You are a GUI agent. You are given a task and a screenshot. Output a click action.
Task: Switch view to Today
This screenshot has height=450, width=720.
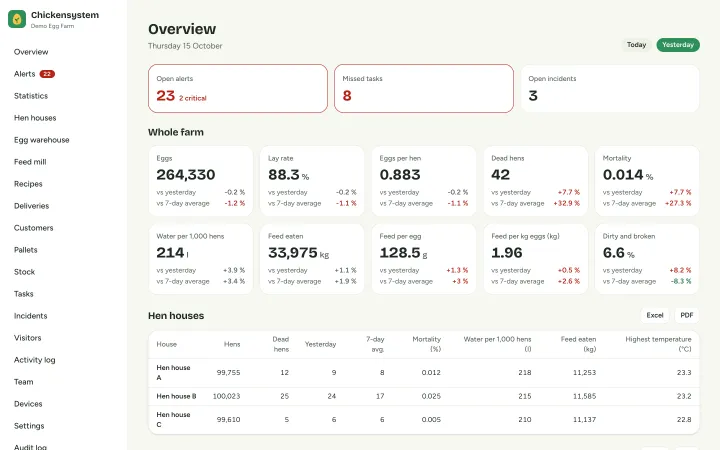point(636,45)
